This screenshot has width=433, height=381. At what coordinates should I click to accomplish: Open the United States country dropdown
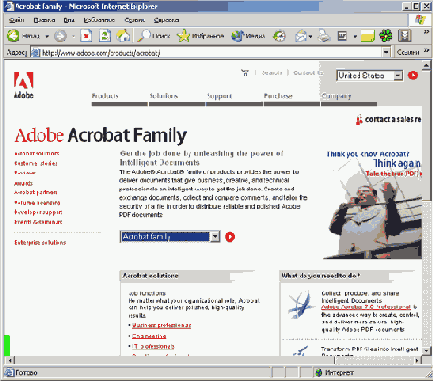[x=398, y=76]
